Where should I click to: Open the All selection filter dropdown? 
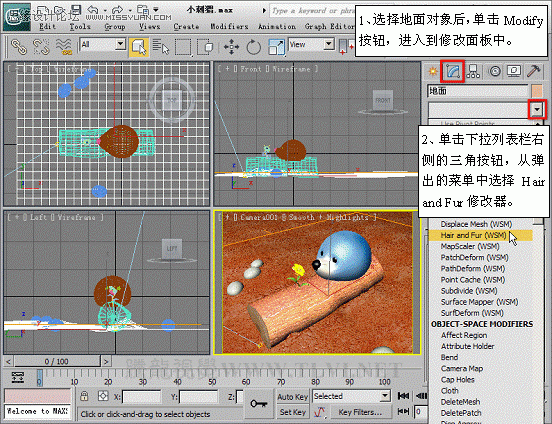point(103,45)
